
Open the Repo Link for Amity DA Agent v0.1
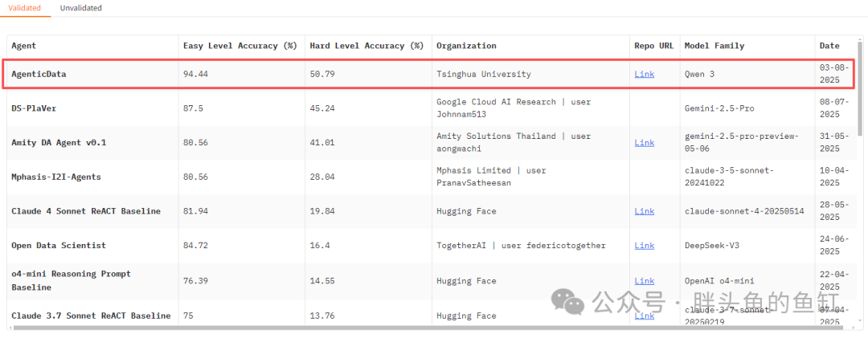pos(645,143)
